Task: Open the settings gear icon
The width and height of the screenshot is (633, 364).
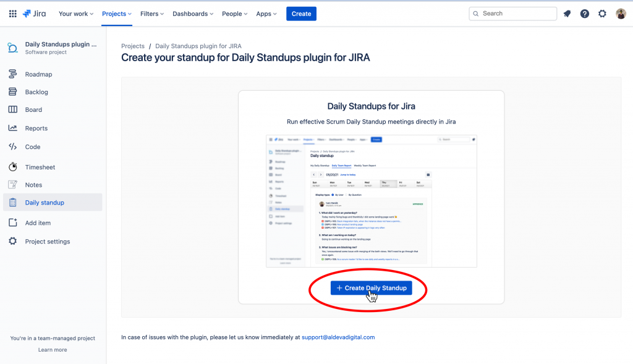Action: 602,14
